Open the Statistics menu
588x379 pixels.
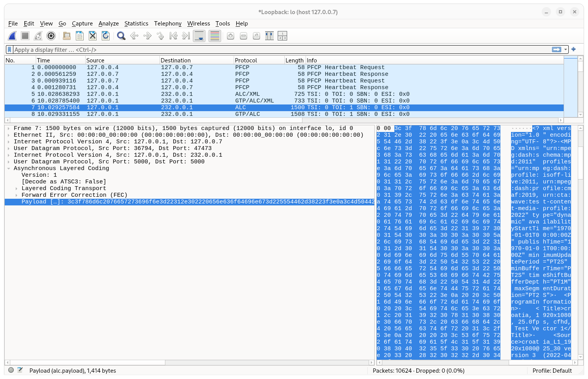click(136, 24)
